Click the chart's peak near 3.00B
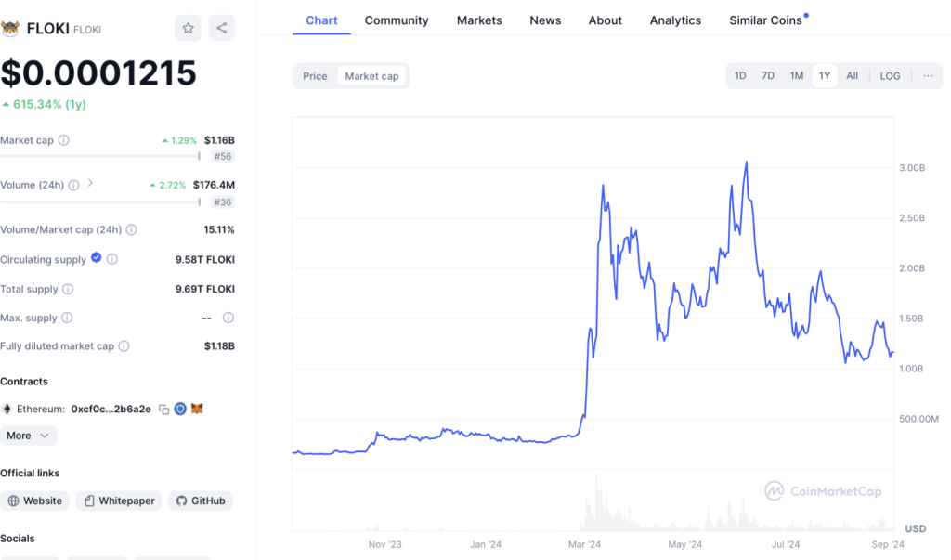Viewport: 951px width, 560px height. (x=746, y=163)
